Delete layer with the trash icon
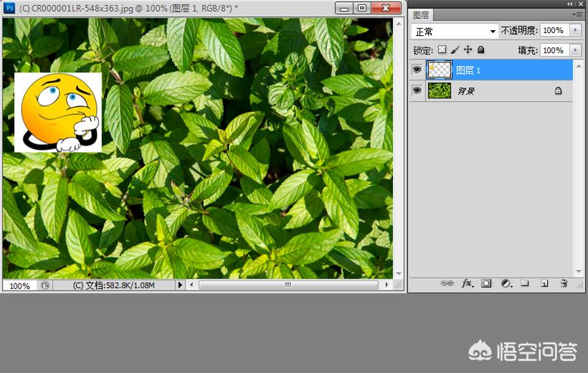 [564, 283]
